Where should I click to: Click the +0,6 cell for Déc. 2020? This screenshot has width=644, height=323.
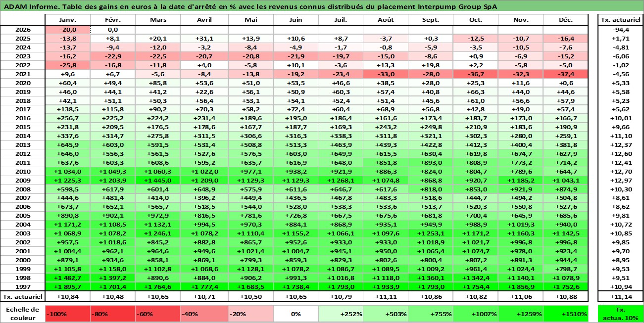[566, 83]
